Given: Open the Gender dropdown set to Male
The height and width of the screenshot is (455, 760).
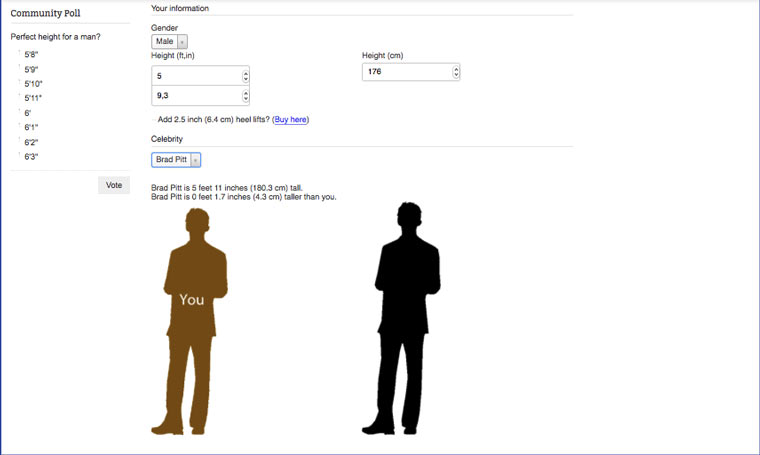Looking at the screenshot, I should 170,42.
